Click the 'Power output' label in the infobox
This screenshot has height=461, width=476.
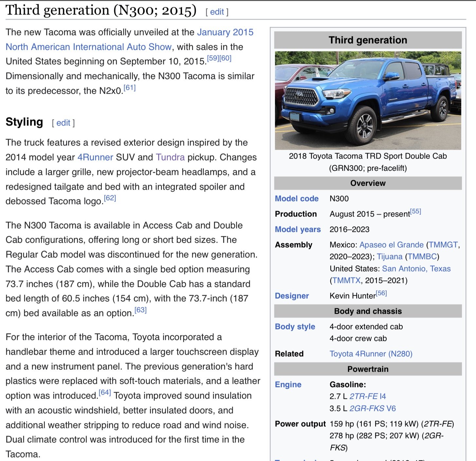(301, 424)
